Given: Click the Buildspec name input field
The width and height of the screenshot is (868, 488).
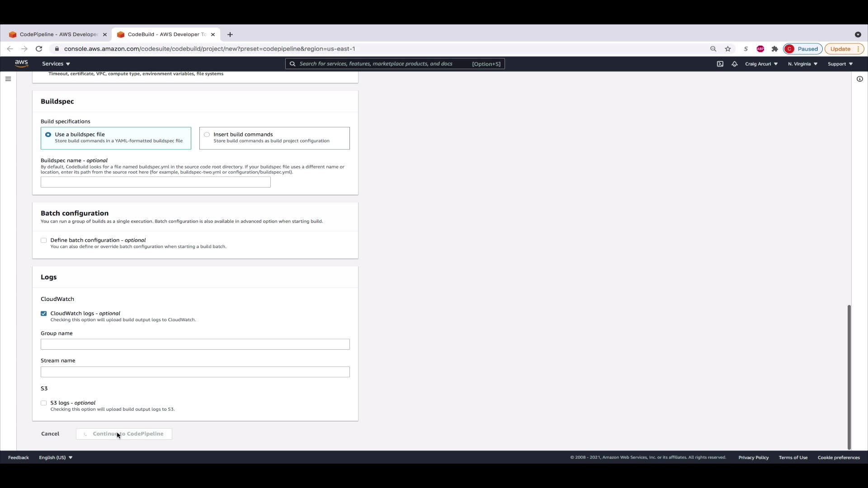Looking at the screenshot, I should pos(156,182).
